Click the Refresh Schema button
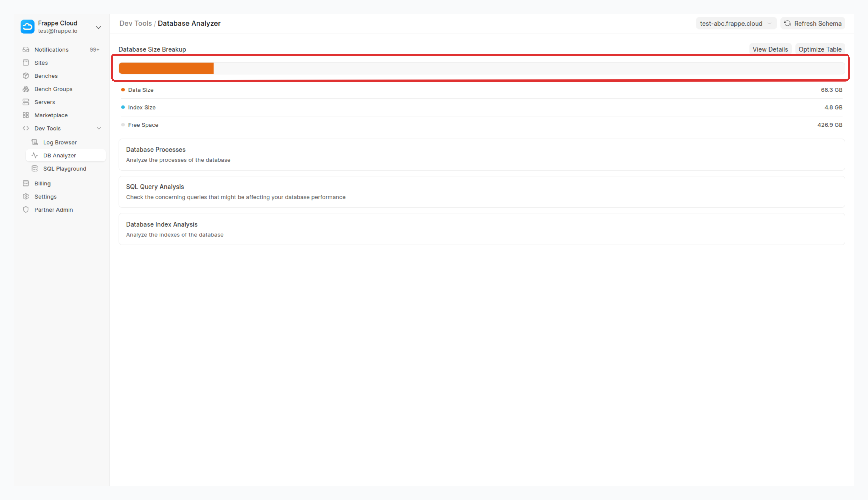The image size is (868, 500). point(812,23)
